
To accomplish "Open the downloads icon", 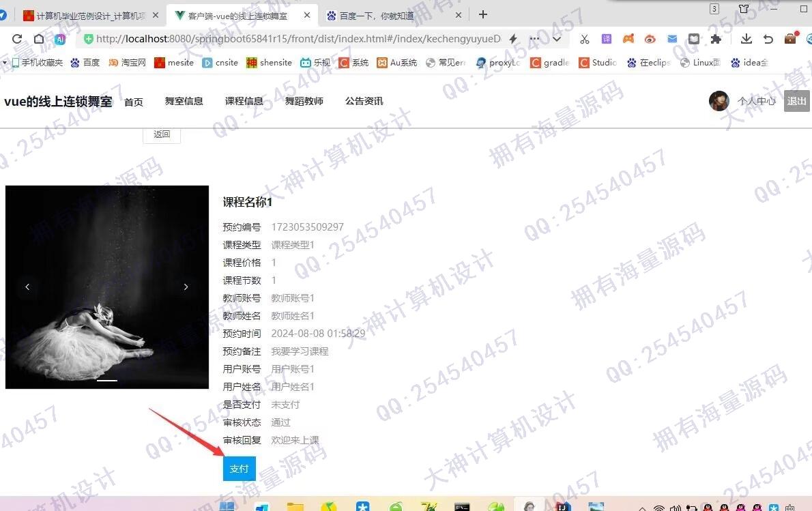I will tap(746, 39).
